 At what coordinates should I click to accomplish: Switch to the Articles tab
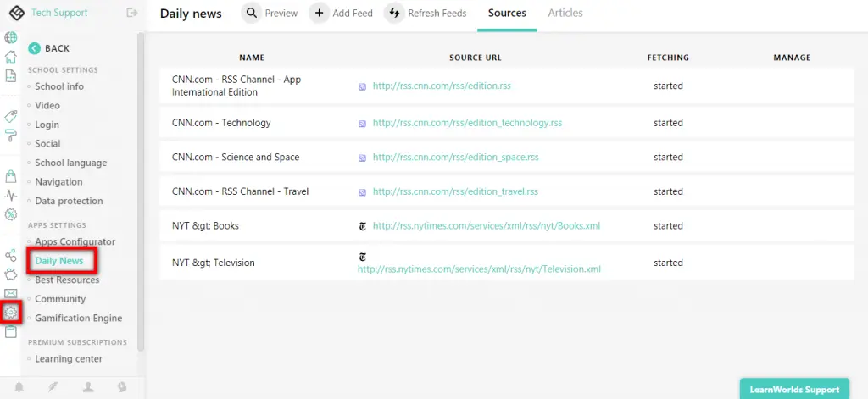pos(565,13)
